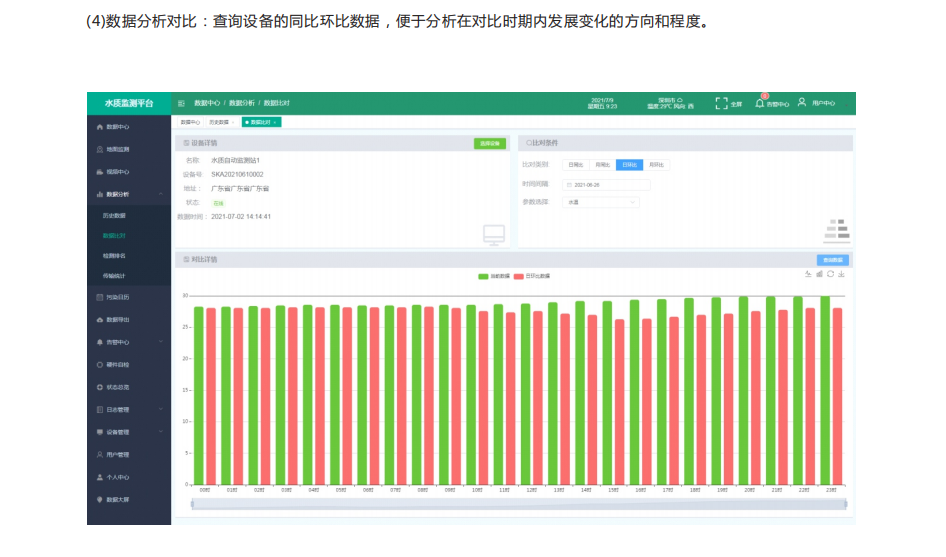Open the alarm bell icon in the header
Screen dimensions: 946x557
(760, 104)
